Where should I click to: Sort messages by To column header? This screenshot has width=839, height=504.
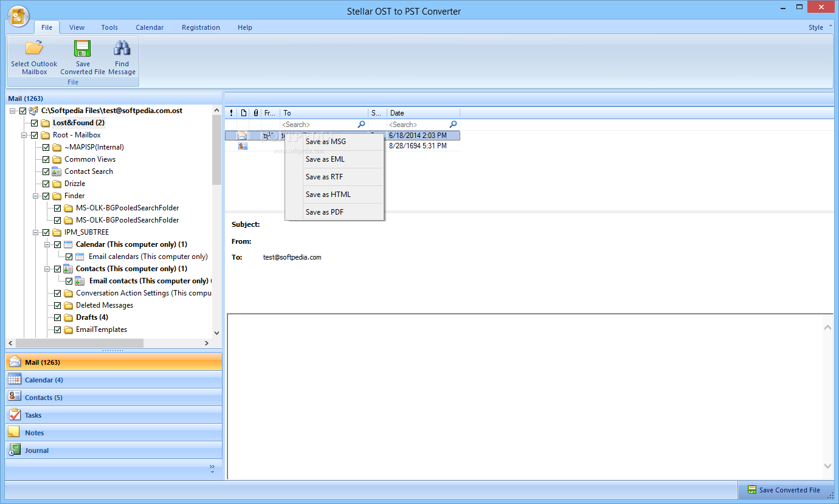tap(325, 113)
